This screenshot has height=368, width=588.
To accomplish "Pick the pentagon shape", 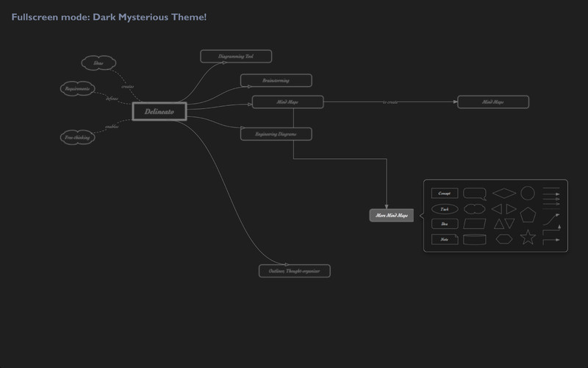I will coord(528,215).
